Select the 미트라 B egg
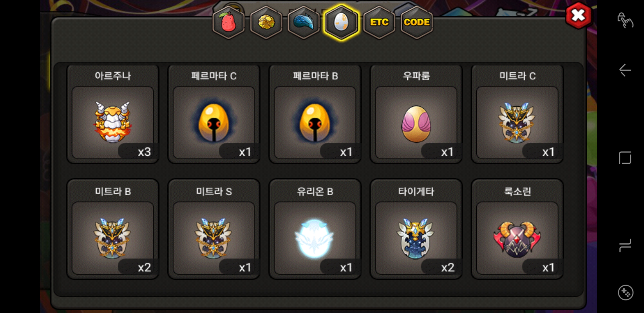This screenshot has width=644, height=313. pyautogui.click(x=113, y=229)
